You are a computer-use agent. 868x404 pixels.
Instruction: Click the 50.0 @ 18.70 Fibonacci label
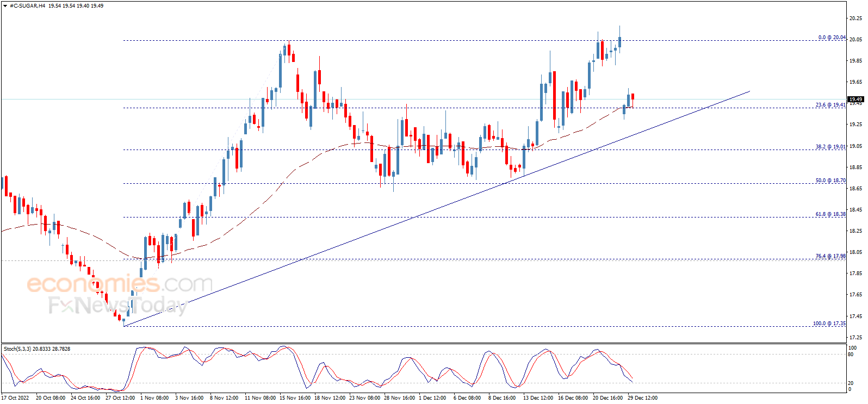coord(830,181)
